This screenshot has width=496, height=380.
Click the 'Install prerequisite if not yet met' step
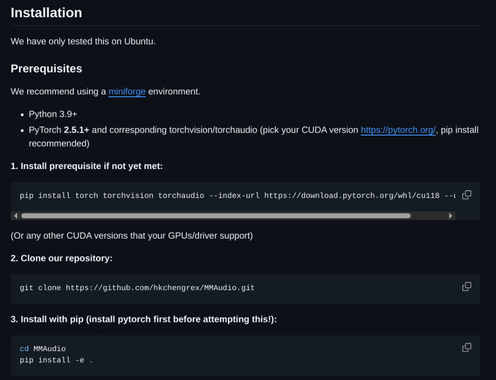point(87,166)
